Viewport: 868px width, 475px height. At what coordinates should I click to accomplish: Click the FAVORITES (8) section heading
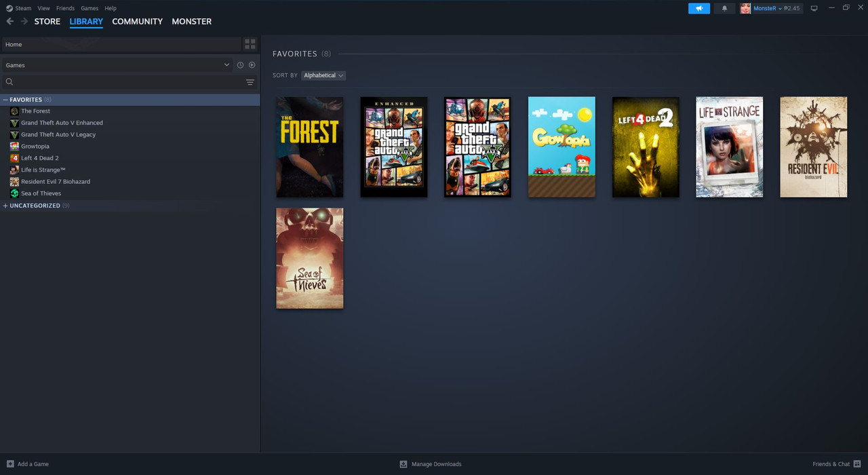302,54
